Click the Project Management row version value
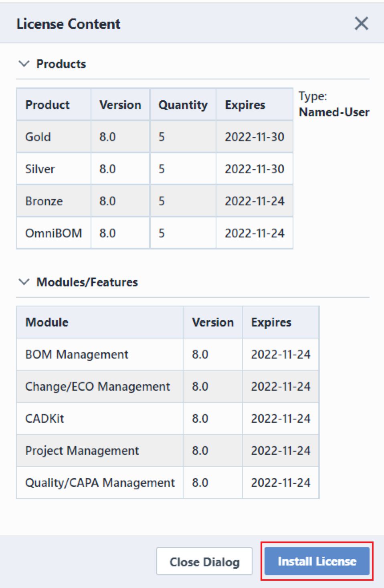Image resolution: width=384 pixels, height=588 pixels. click(x=200, y=450)
